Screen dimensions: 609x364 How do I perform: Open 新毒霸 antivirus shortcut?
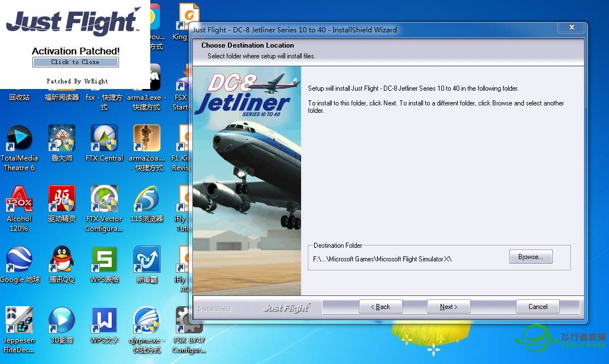[146, 265]
